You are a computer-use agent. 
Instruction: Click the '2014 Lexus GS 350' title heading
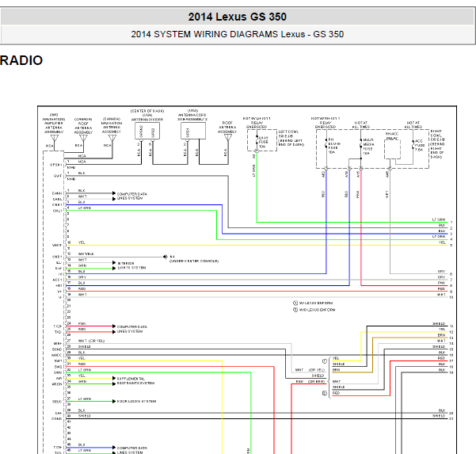237,17
